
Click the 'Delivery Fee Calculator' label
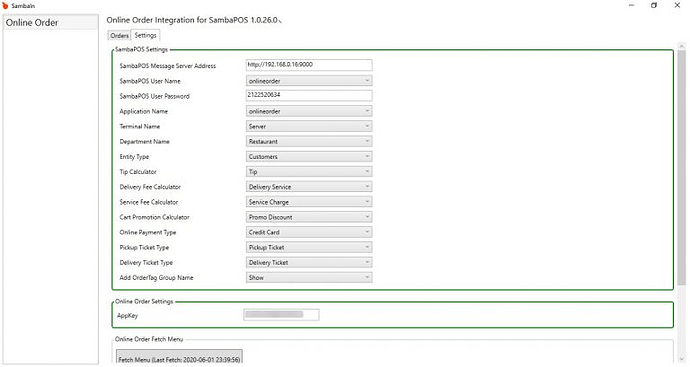click(150, 187)
